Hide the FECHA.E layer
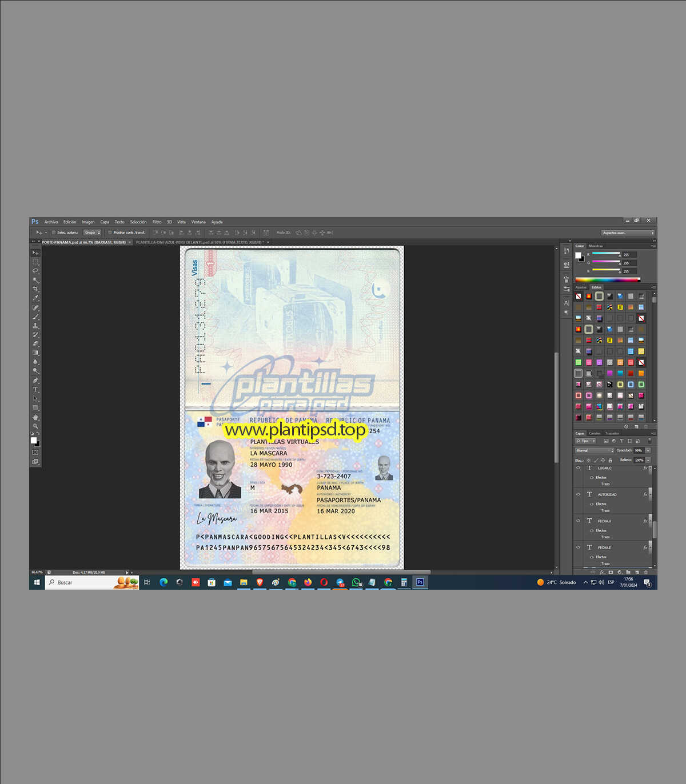686x784 pixels. [x=578, y=547]
